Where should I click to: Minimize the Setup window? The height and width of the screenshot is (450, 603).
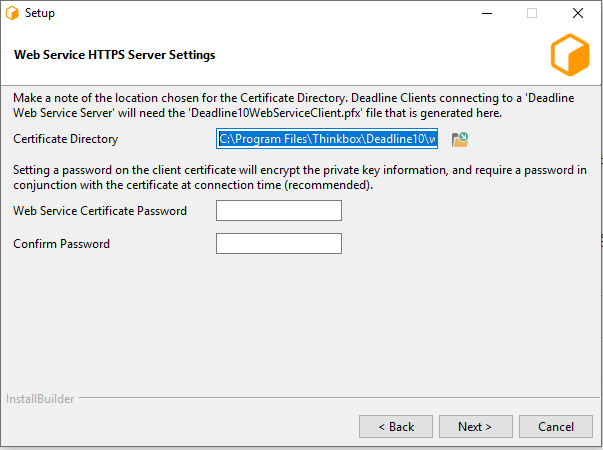(486, 14)
